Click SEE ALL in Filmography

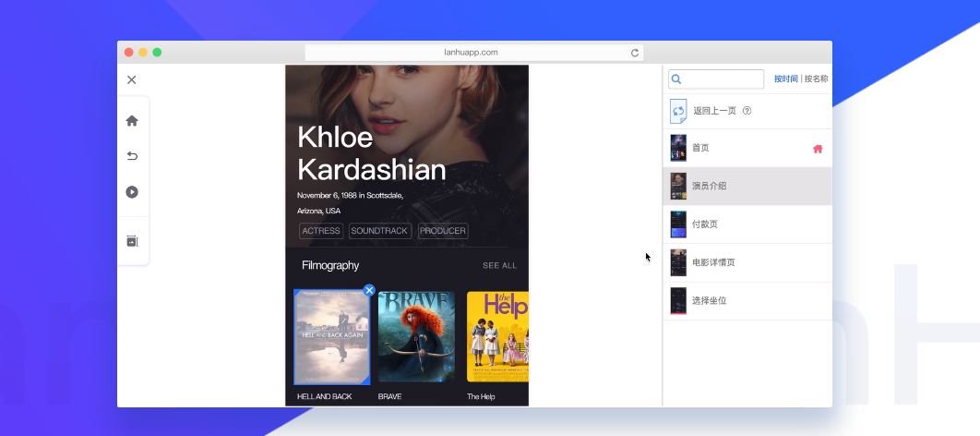pyautogui.click(x=499, y=265)
